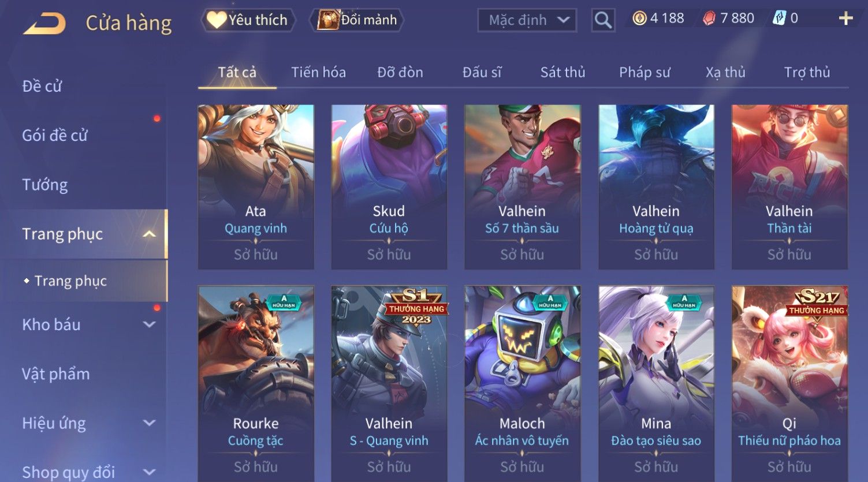
Task: Open the Skud Cứu hộ skin card
Action: pos(389,187)
